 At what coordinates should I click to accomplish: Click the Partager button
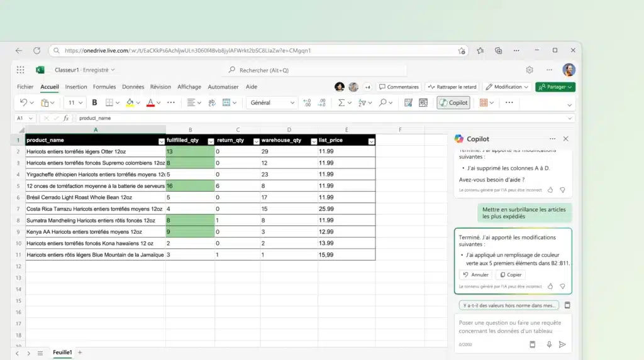click(x=555, y=87)
